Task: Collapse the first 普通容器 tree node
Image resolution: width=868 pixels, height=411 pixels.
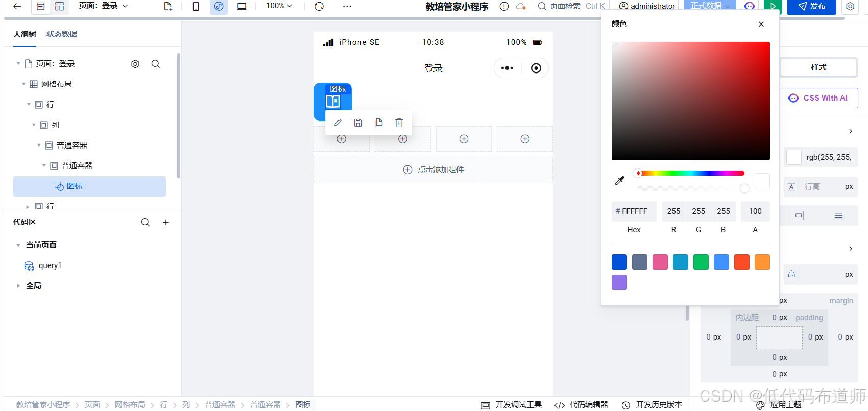Action: pyautogui.click(x=39, y=146)
